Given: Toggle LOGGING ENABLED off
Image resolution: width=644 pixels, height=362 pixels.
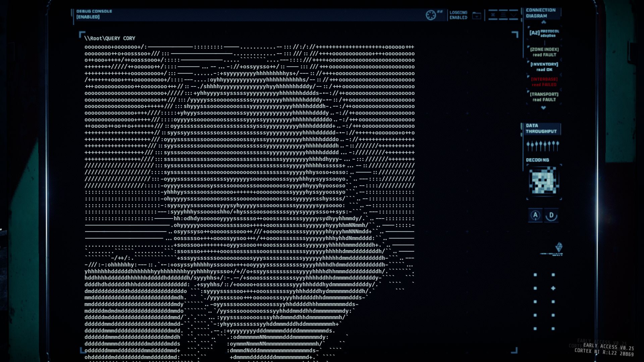Looking at the screenshot, I should [458, 15].
